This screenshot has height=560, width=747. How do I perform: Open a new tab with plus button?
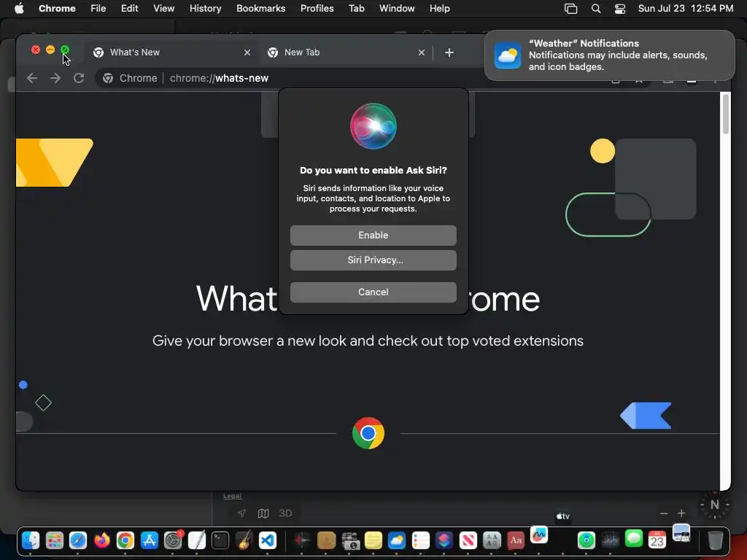[449, 52]
